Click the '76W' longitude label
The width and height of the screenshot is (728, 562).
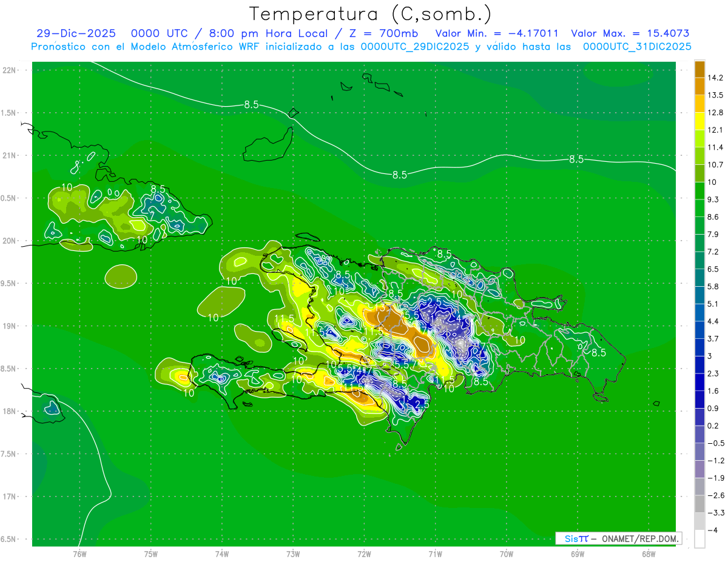(x=79, y=554)
